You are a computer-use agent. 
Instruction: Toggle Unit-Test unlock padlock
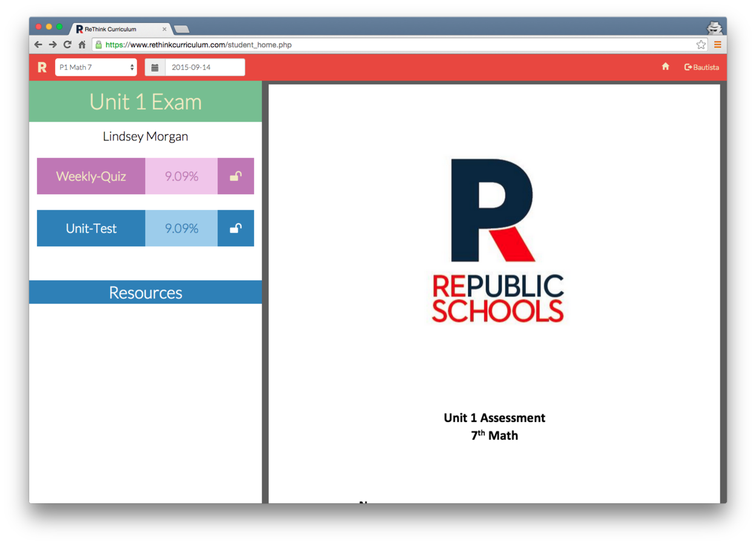tap(235, 228)
